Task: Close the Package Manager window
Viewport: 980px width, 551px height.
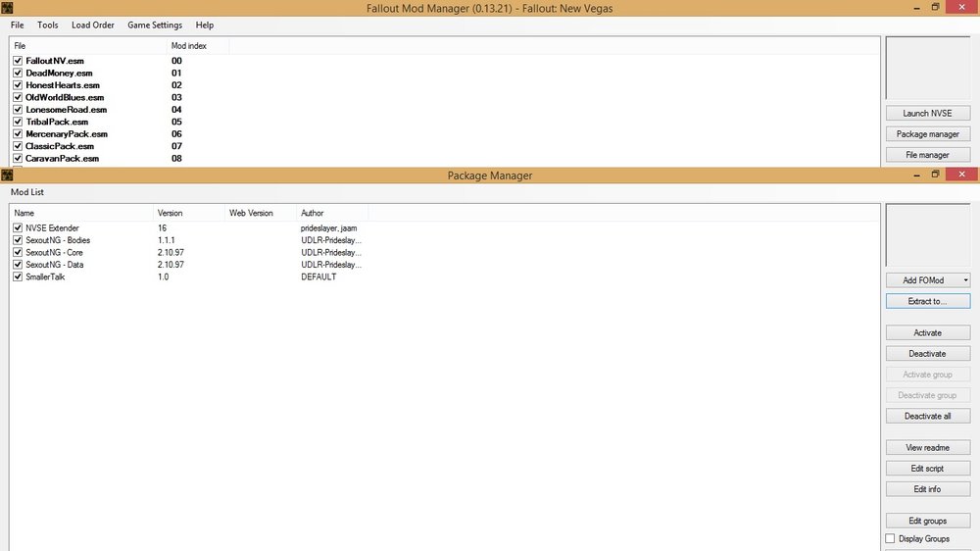Action: (962, 174)
